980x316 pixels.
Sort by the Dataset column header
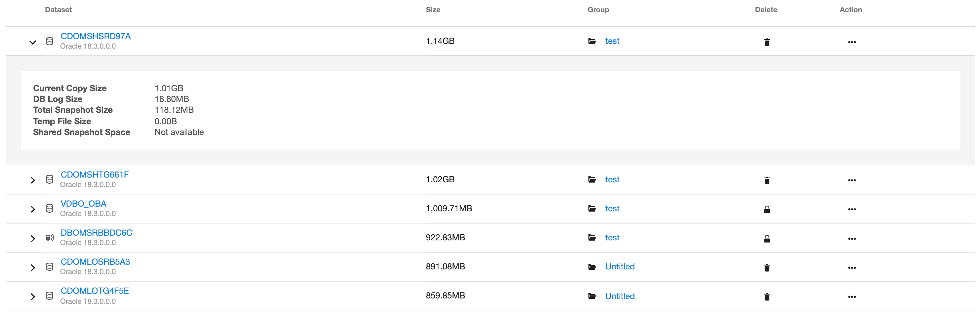[58, 10]
